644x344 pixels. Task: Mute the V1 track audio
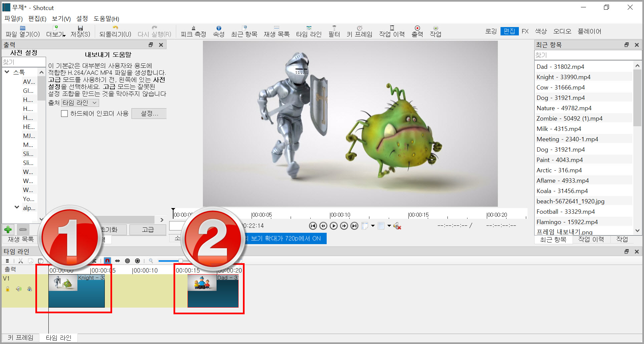(19, 289)
